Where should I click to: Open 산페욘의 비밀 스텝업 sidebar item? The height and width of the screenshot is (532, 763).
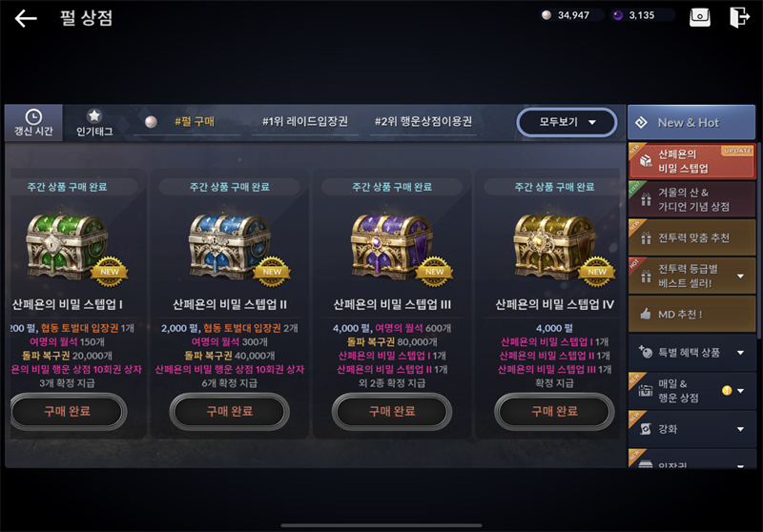point(691,161)
